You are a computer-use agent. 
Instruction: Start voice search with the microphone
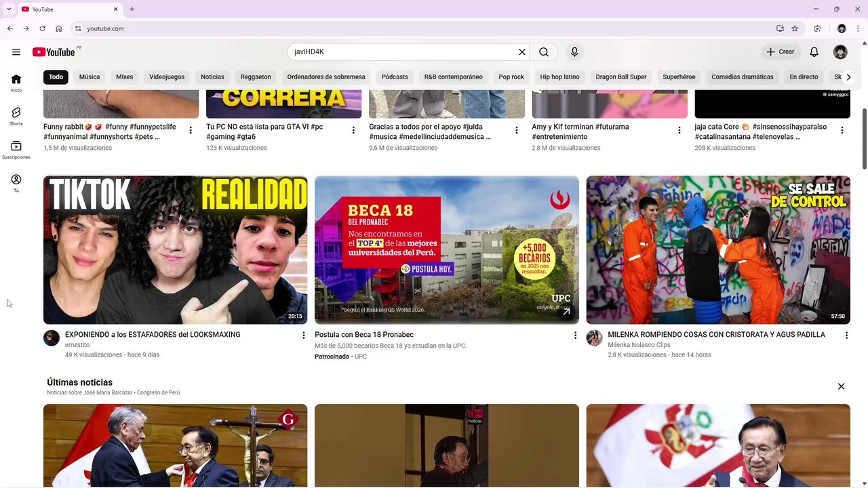574,52
